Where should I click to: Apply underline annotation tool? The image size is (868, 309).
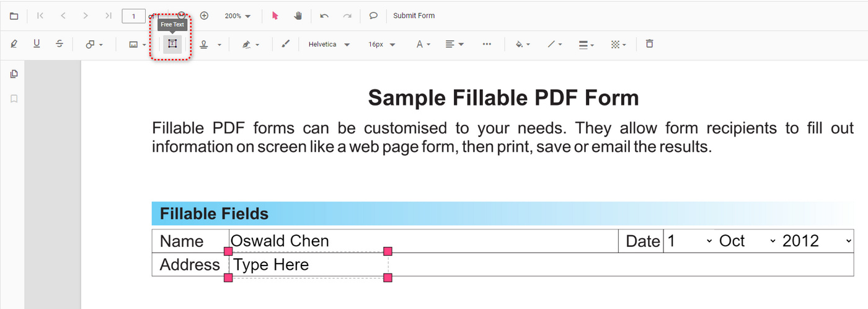click(x=37, y=44)
